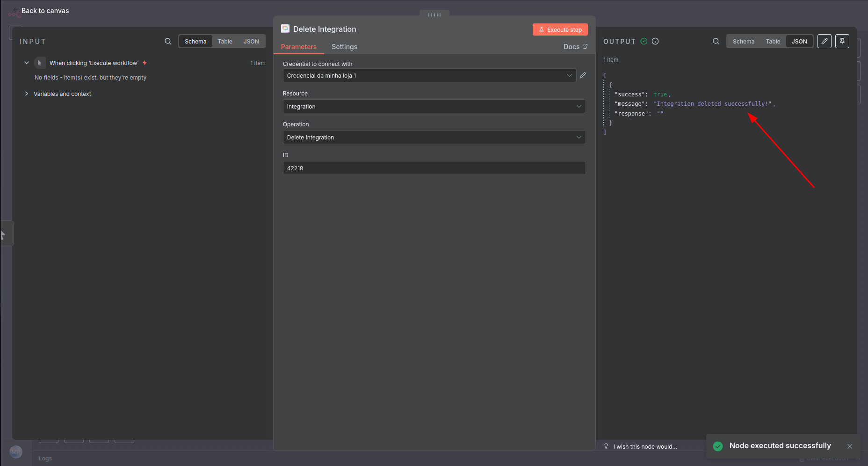Click the green check in success toast
The height and width of the screenshot is (466, 868).
pyautogui.click(x=718, y=446)
